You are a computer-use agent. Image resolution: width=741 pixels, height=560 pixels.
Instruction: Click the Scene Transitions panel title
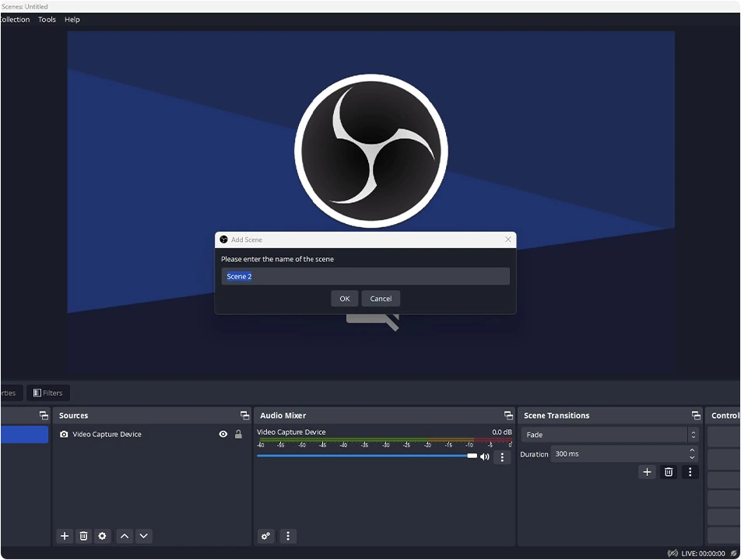coord(557,415)
